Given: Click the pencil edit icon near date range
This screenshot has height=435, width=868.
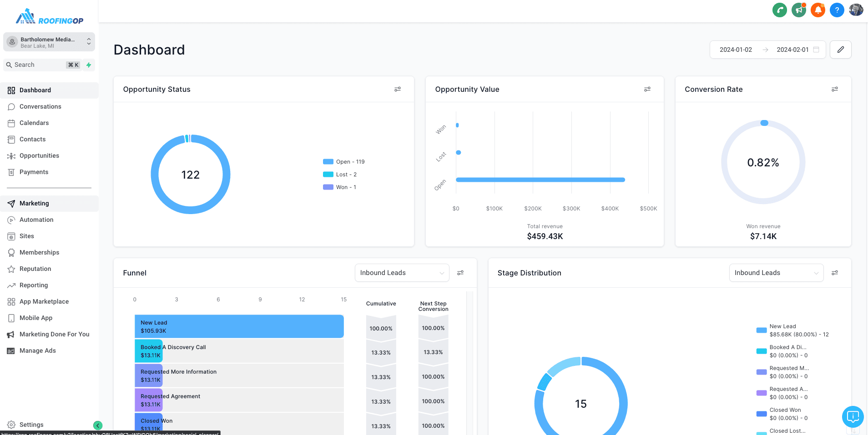Looking at the screenshot, I should [x=841, y=50].
